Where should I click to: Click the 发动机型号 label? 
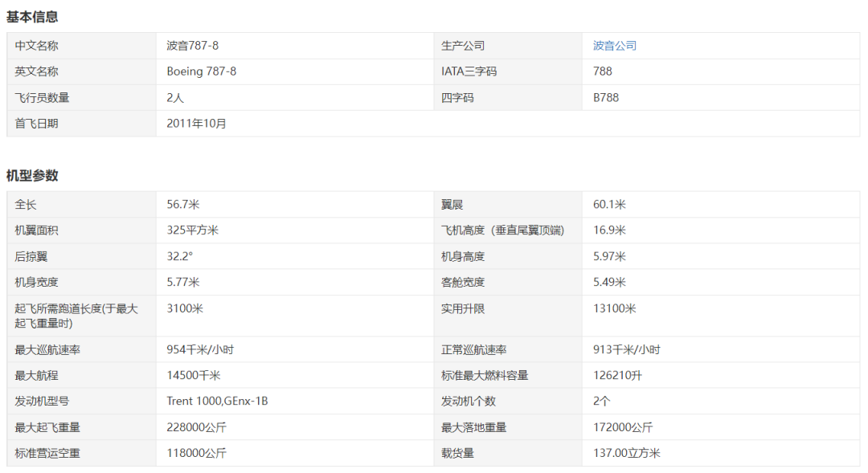pos(42,401)
